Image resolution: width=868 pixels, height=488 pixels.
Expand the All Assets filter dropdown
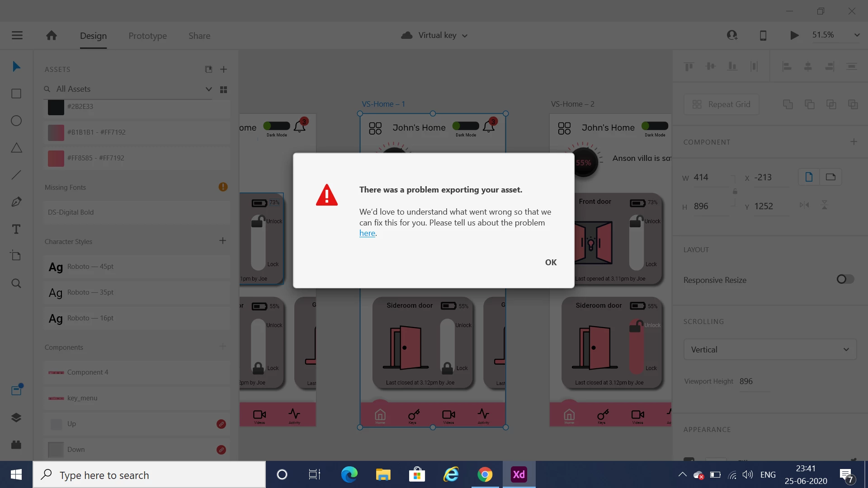tap(208, 89)
